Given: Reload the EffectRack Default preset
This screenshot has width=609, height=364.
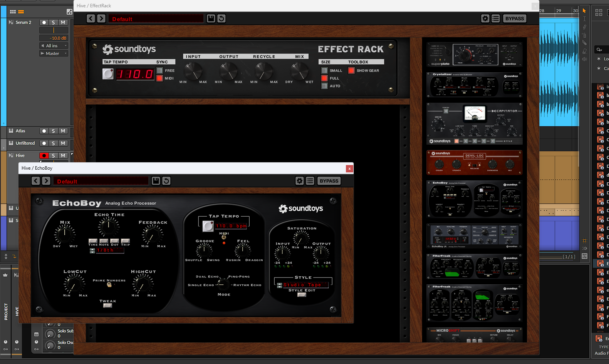Looking at the screenshot, I should [x=221, y=18].
